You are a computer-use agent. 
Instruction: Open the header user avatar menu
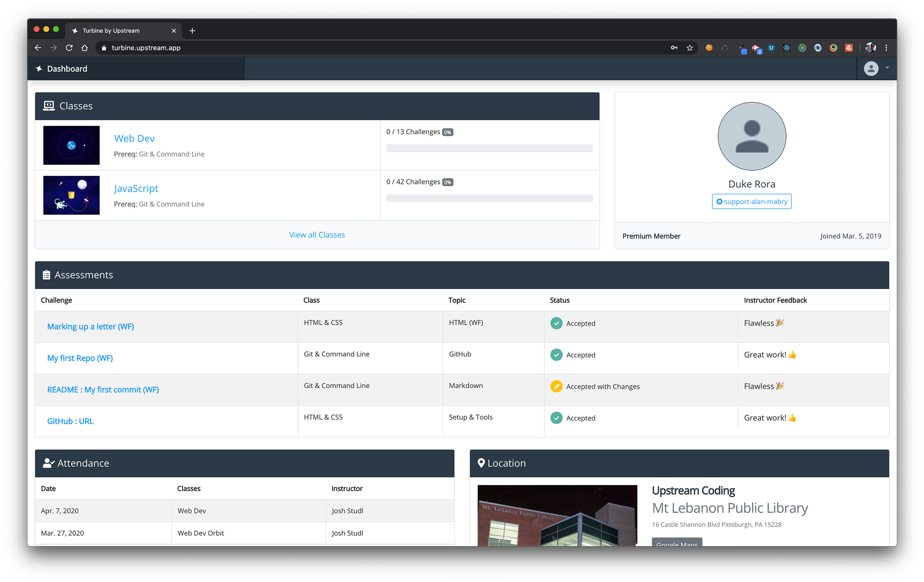[871, 68]
